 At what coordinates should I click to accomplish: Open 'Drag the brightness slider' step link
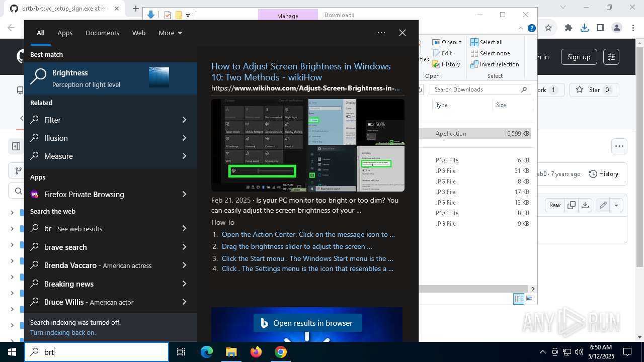pyautogui.click(x=297, y=246)
